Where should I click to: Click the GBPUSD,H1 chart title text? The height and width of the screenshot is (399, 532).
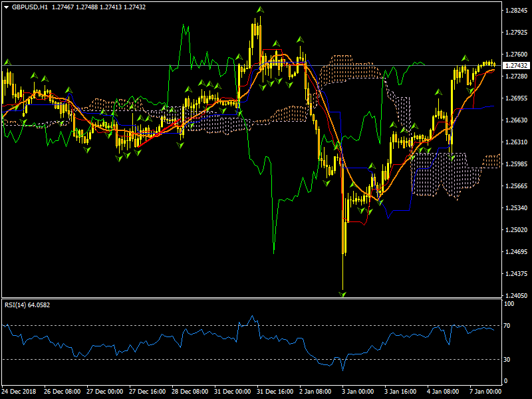point(29,7)
